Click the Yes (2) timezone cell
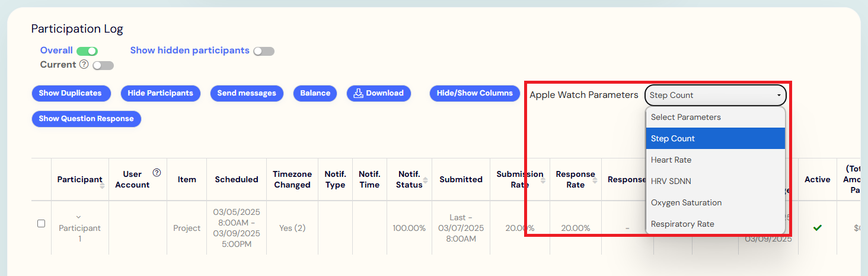Viewport: 868px width, 276px height. (x=292, y=228)
